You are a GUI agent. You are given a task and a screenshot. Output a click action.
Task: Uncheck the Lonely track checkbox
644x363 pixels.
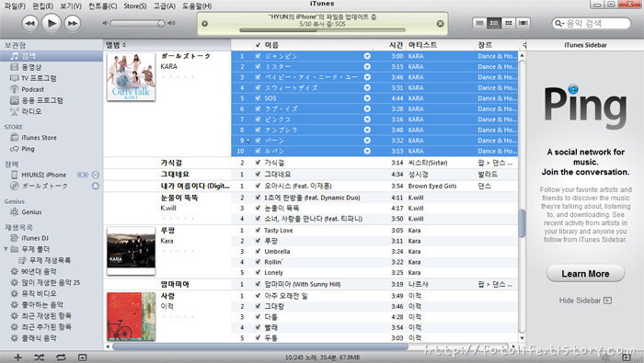click(258, 273)
